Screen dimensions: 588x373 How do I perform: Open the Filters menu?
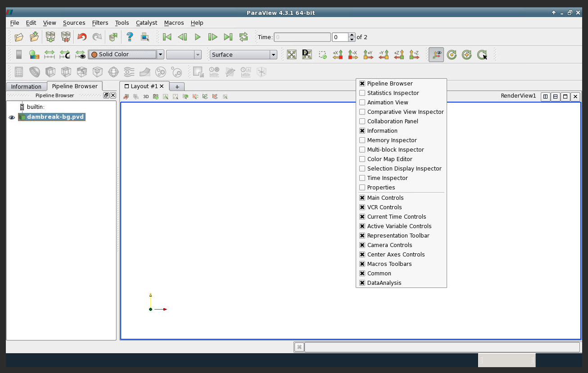(x=100, y=22)
